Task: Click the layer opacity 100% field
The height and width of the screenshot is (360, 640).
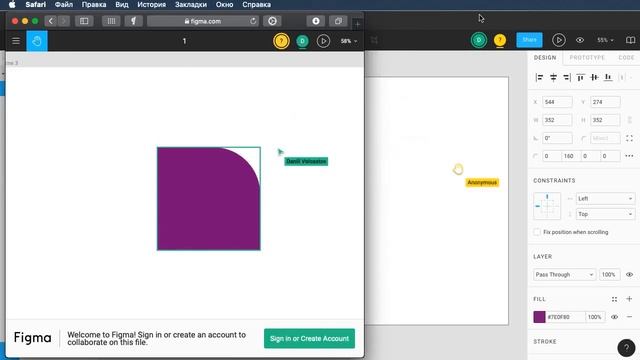Action: 609,274
